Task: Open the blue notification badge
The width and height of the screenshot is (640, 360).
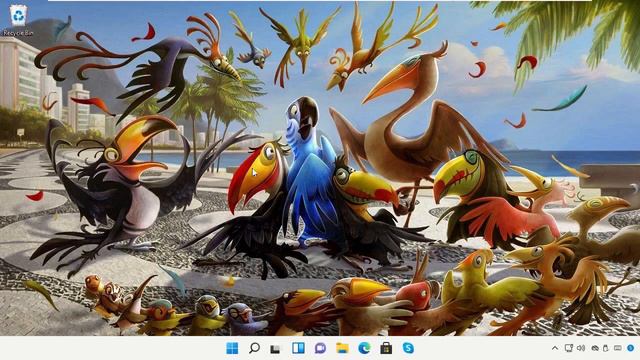Action: coord(631,348)
